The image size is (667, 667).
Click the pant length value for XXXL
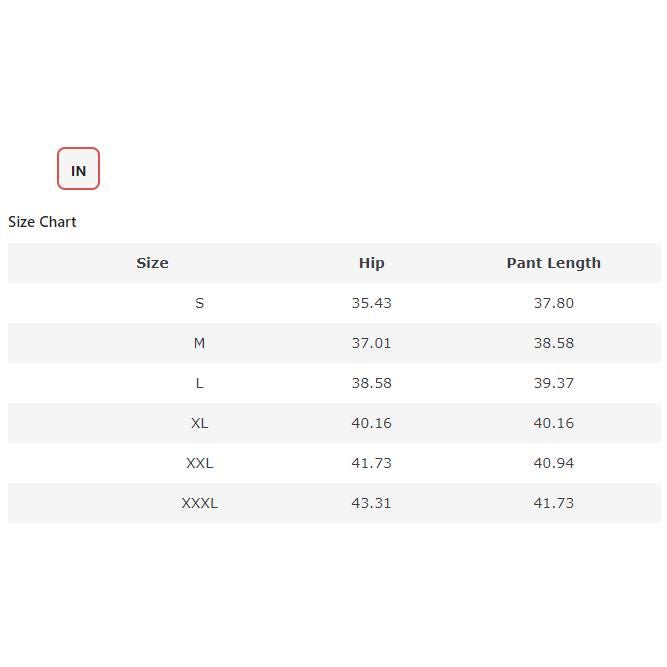553,503
